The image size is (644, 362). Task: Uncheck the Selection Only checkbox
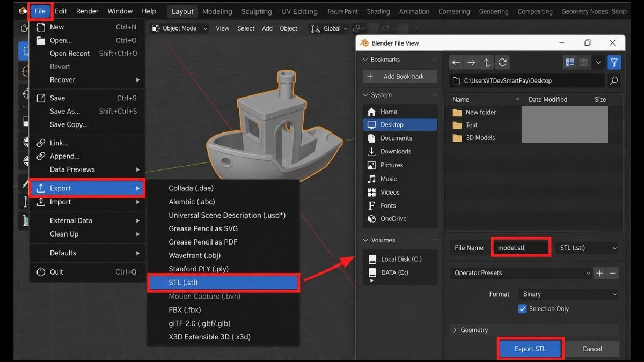pyautogui.click(x=522, y=309)
